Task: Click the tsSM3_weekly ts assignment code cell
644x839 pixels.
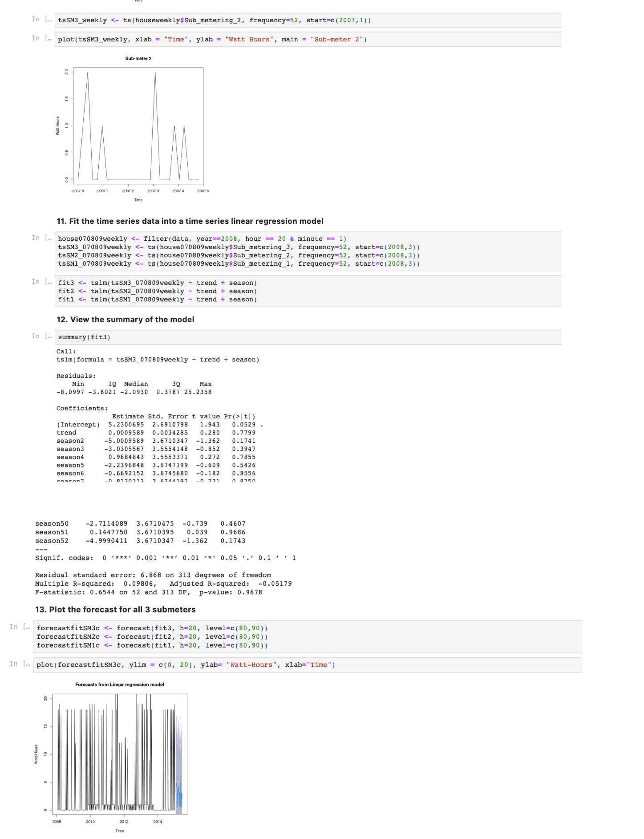Action: pos(308,20)
